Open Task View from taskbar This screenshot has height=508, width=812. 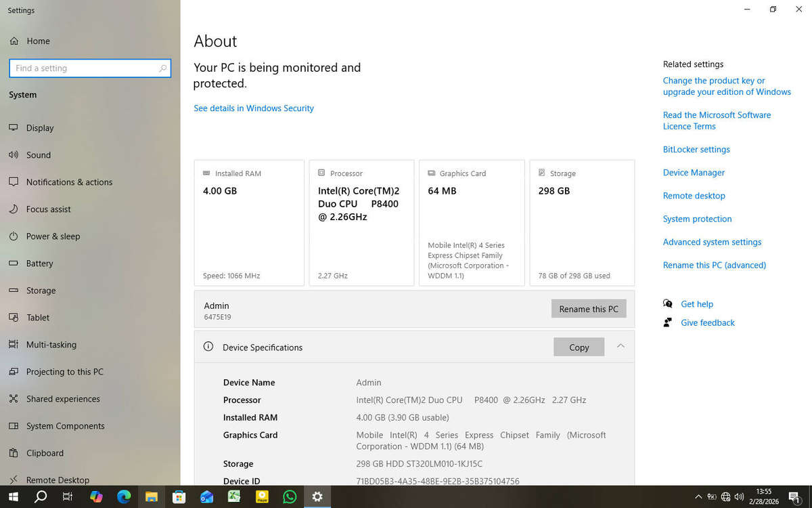(x=68, y=496)
